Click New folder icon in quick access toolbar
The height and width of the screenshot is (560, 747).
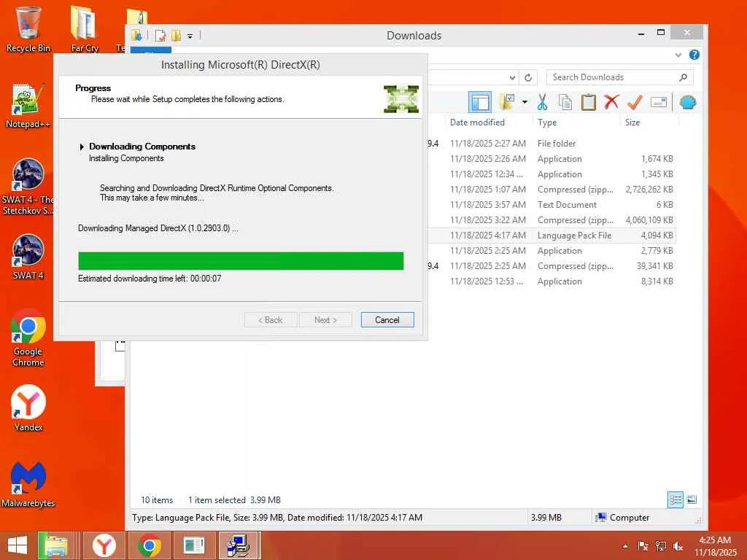(x=176, y=36)
